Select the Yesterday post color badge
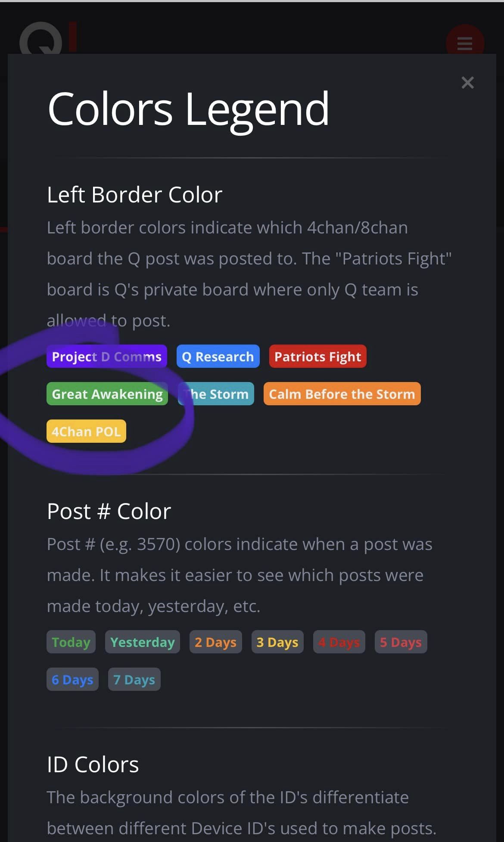Viewport: 504px width, 842px height. (142, 642)
